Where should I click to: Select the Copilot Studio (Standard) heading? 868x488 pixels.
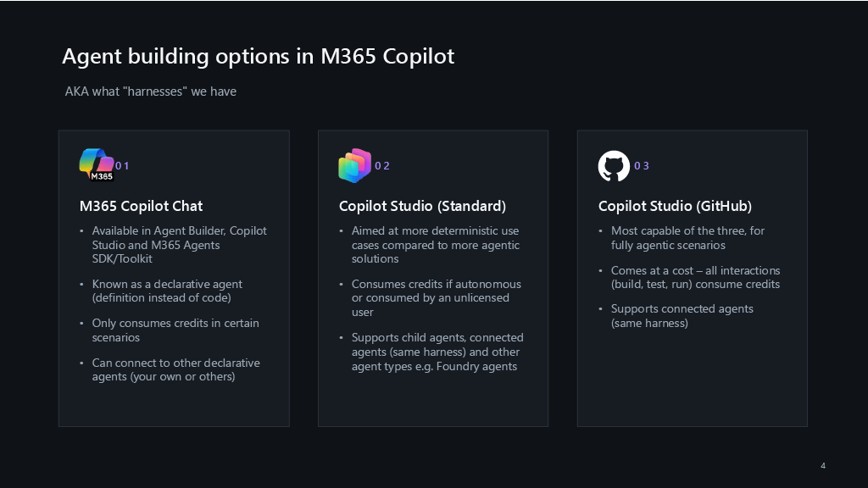click(422, 206)
